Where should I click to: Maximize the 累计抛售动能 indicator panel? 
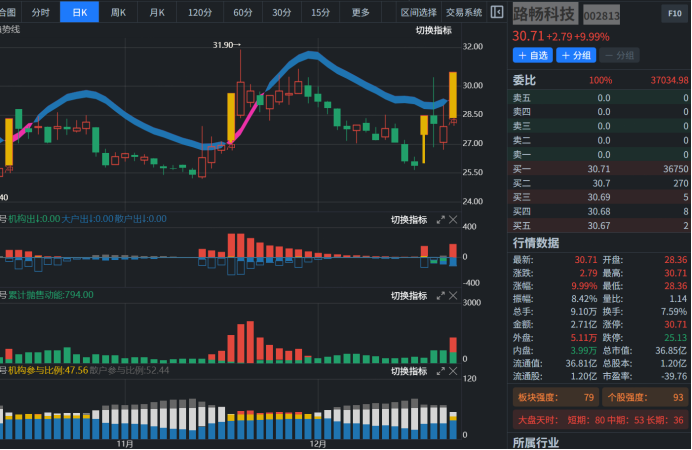tap(441, 296)
